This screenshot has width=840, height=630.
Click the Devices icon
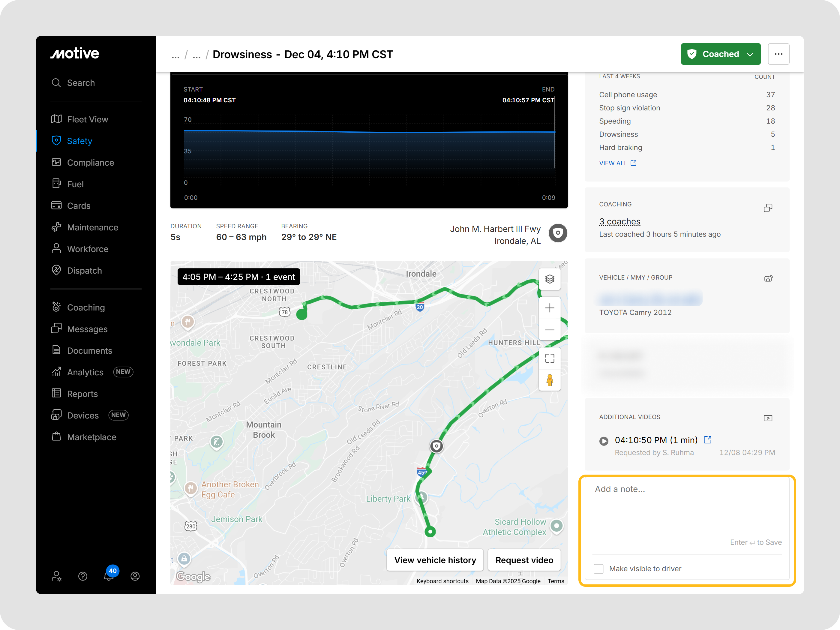click(x=56, y=415)
